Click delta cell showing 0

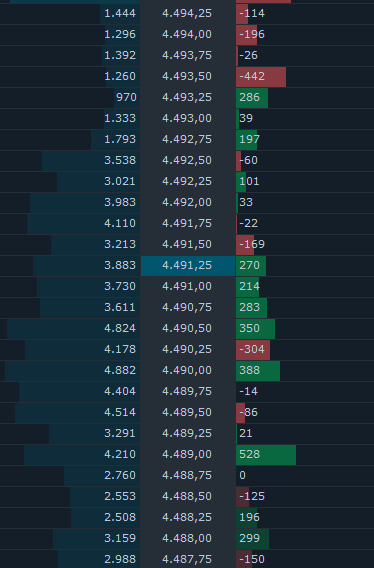pyautogui.click(x=242, y=476)
